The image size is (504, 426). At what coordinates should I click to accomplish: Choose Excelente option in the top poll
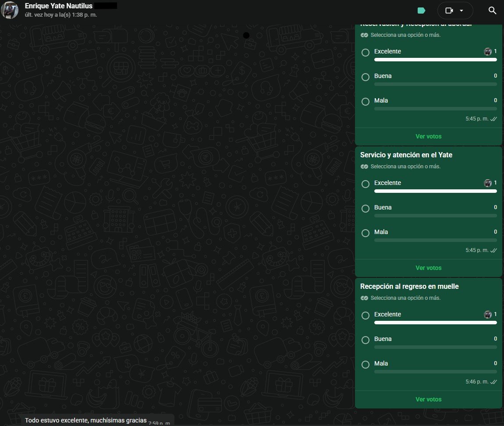pos(366,53)
